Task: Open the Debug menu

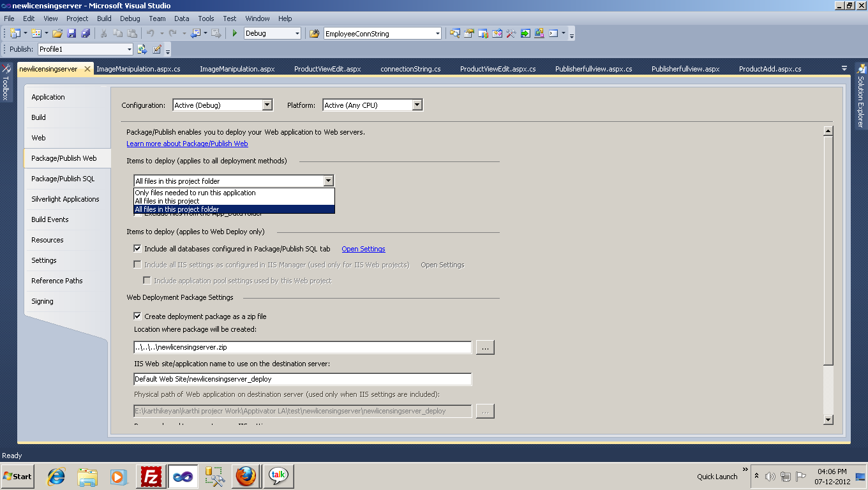Action: pos(130,19)
